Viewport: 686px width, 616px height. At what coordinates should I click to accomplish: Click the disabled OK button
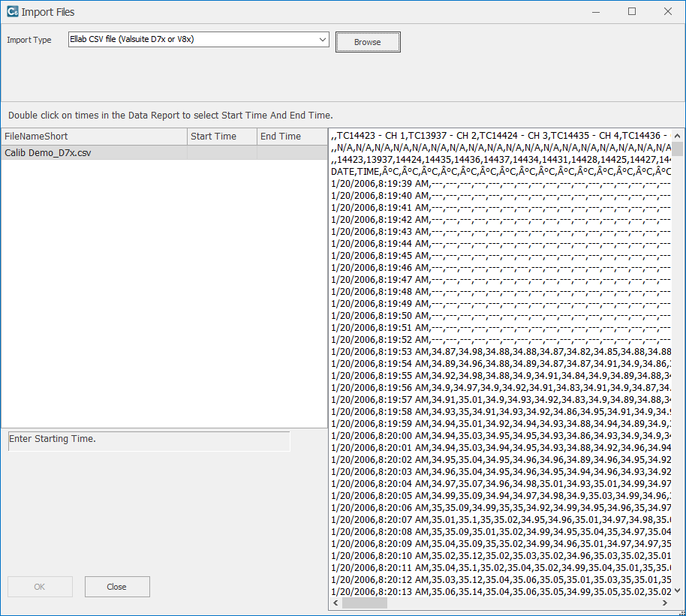click(40, 587)
